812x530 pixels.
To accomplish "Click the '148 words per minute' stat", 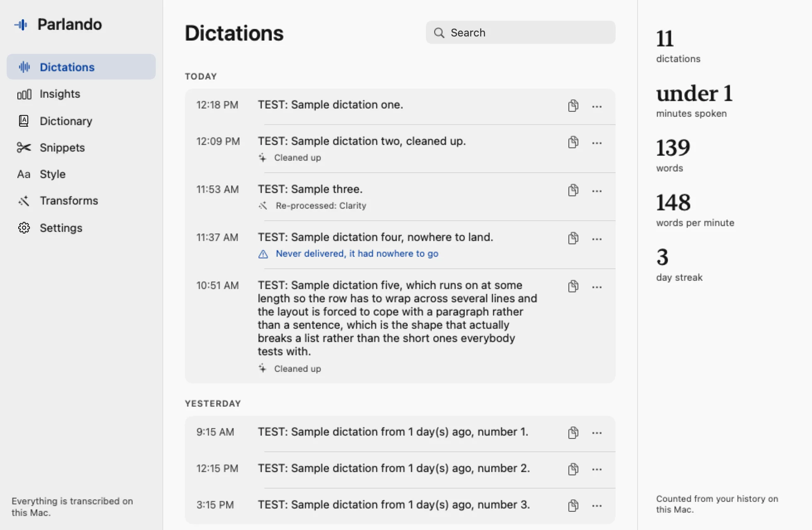I will coord(695,210).
